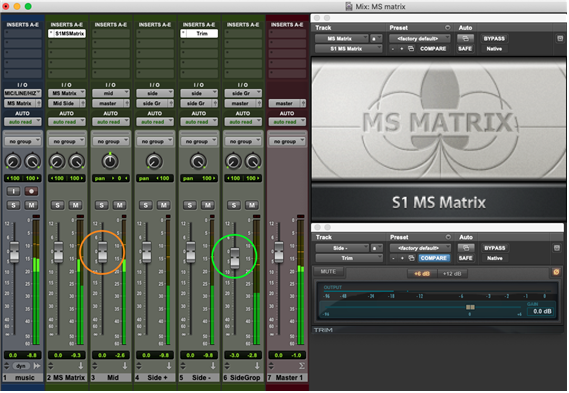Screen dimensions: 569x393
Task: Click the pan knob on Side - track
Action: 198,161
